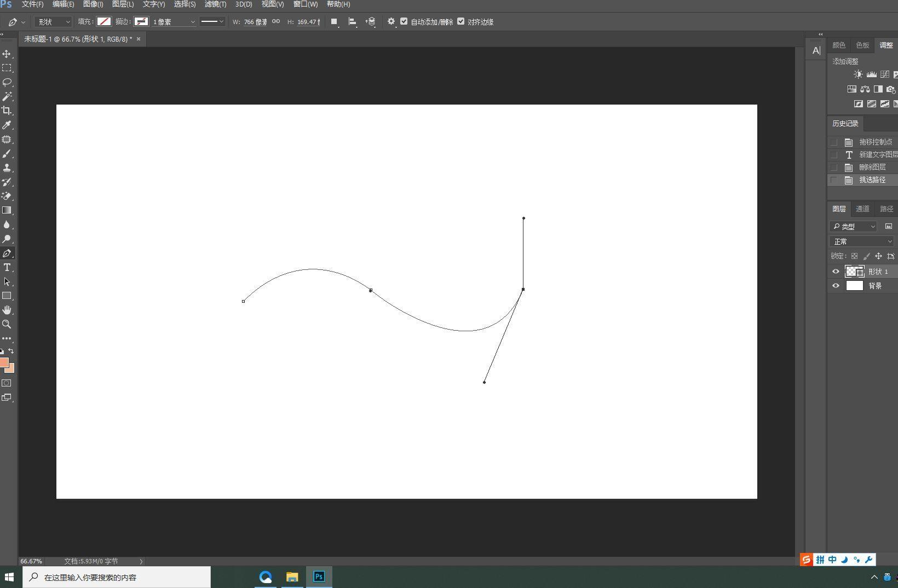This screenshot has width=898, height=588.
Task: Open the gear path options
Action: [391, 21]
